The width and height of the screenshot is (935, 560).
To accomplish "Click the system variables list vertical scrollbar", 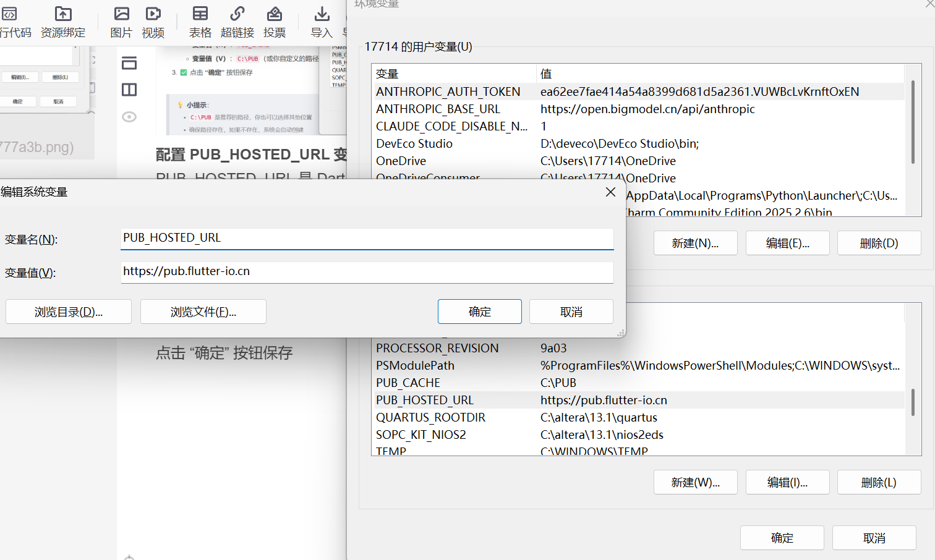I will pos(913,402).
